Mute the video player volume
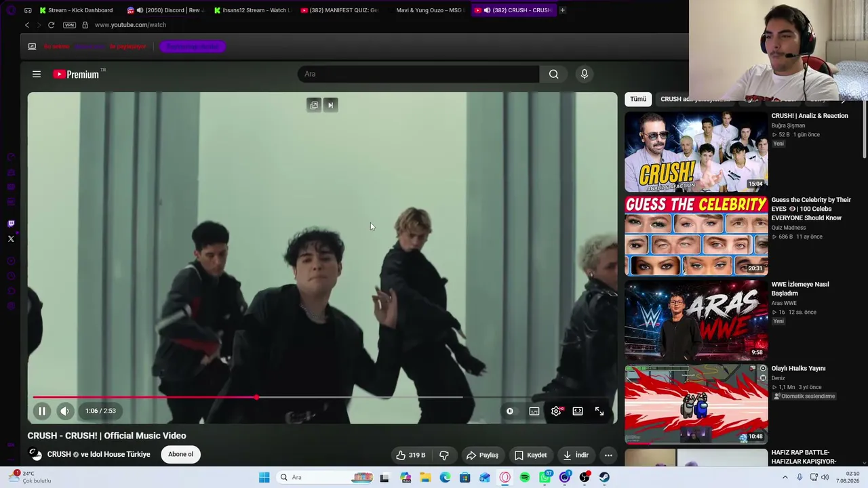This screenshot has width=868, height=488. [x=64, y=411]
